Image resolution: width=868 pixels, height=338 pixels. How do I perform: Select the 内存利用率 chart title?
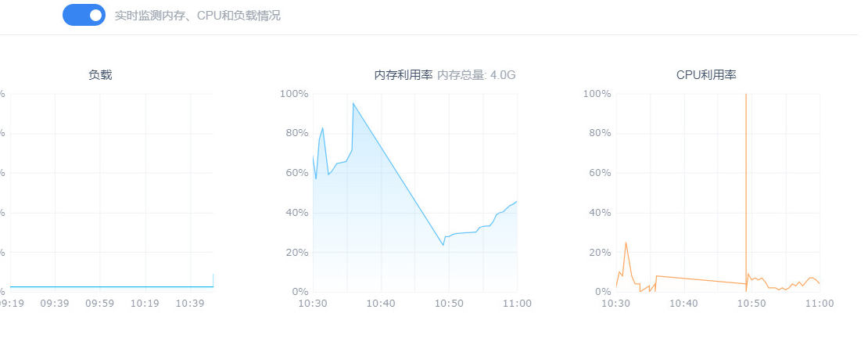[x=403, y=75]
